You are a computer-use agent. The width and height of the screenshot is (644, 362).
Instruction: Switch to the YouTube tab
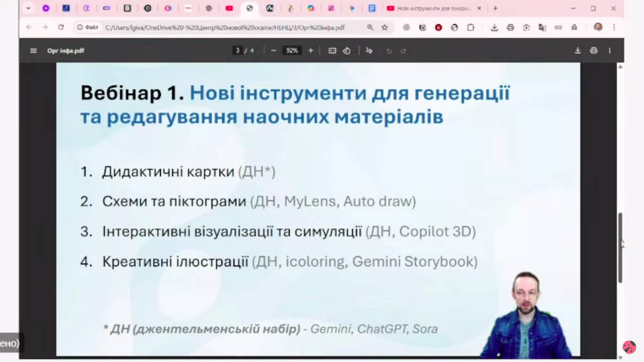[x=229, y=8]
